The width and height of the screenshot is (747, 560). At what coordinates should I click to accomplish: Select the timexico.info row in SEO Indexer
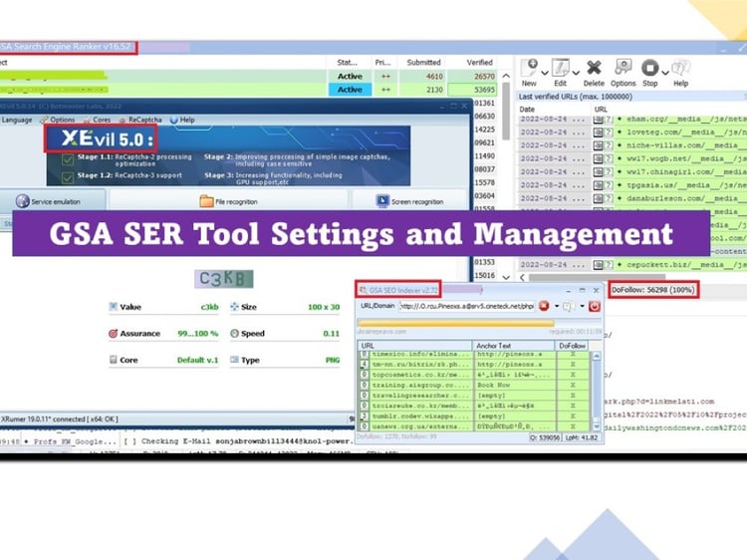[x=474, y=354]
